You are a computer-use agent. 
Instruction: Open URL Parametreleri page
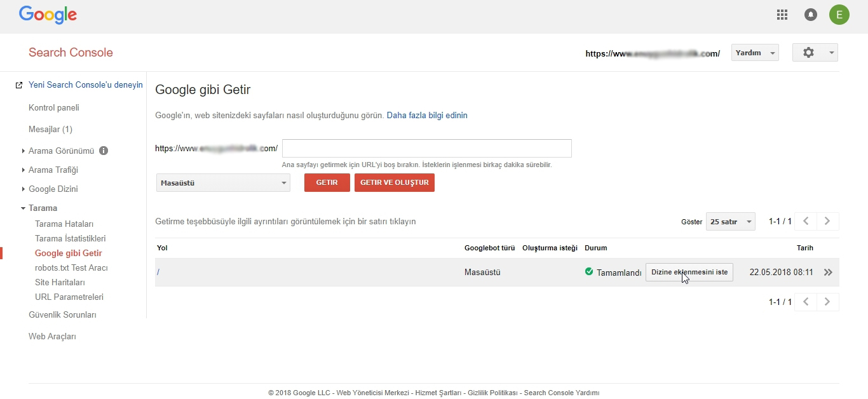pyautogui.click(x=69, y=297)
